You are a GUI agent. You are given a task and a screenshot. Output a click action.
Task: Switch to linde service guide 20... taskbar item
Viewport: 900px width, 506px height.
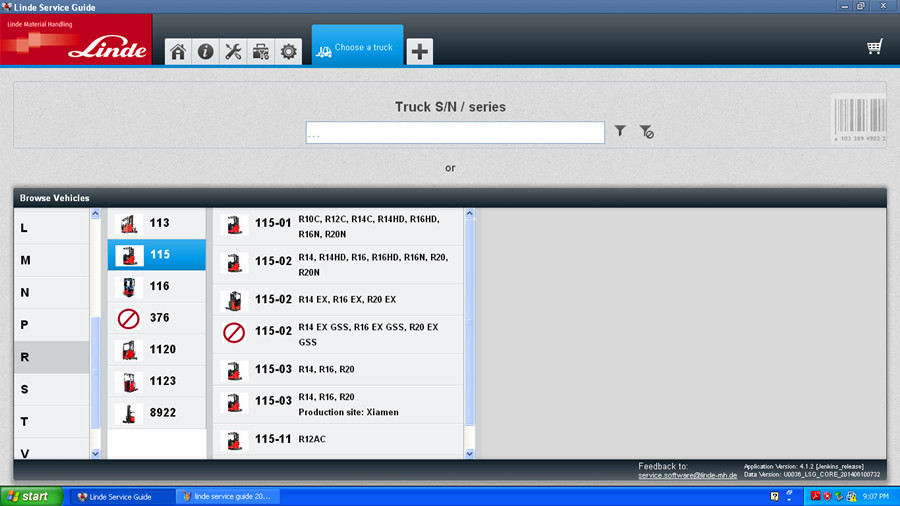click(x=227, y=497)
